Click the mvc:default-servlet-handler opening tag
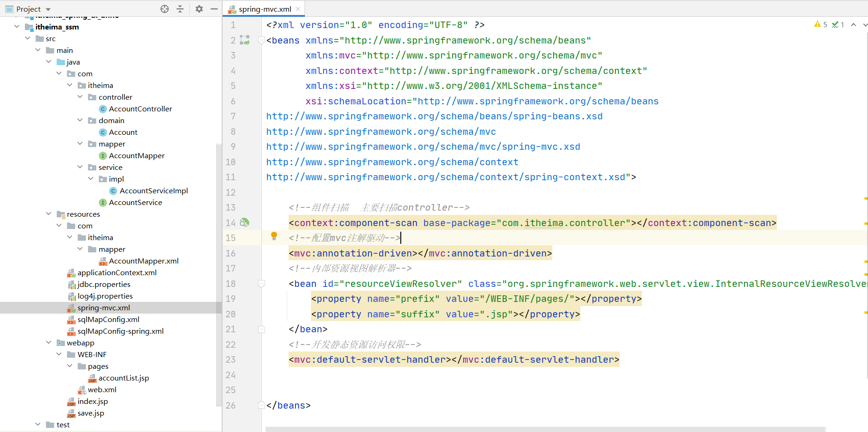The image size is (868, 432). click(370, 359)
